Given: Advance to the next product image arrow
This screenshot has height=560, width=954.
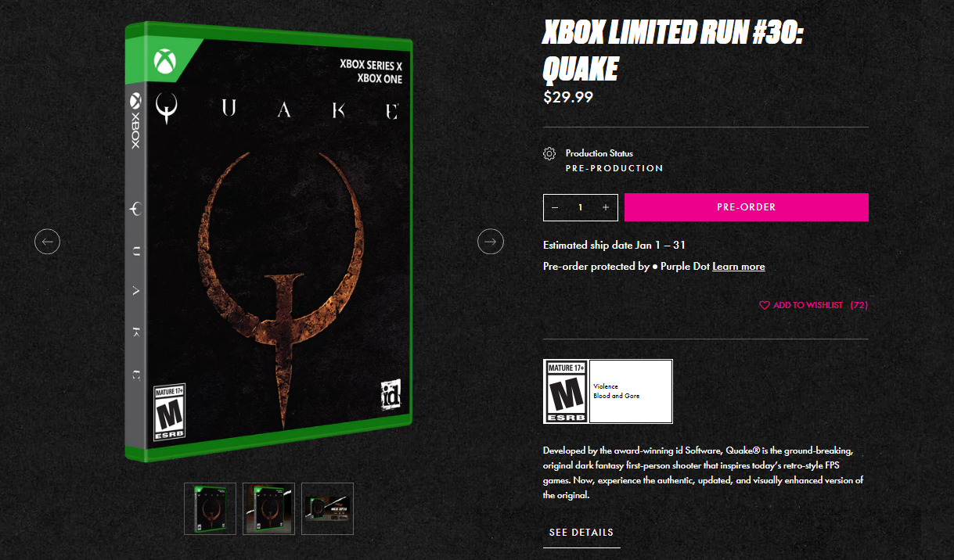Looking at the screenshot, I should 491,242.
